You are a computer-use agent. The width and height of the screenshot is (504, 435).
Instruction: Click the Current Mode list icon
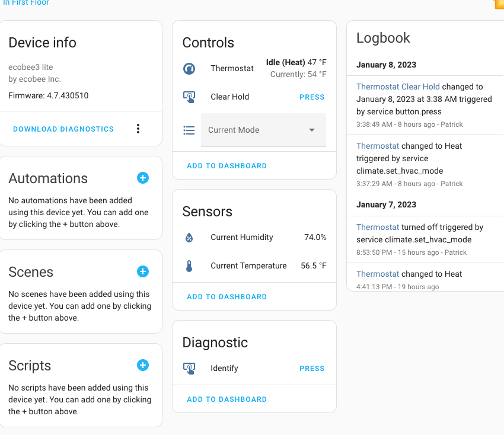coord(189,130)
